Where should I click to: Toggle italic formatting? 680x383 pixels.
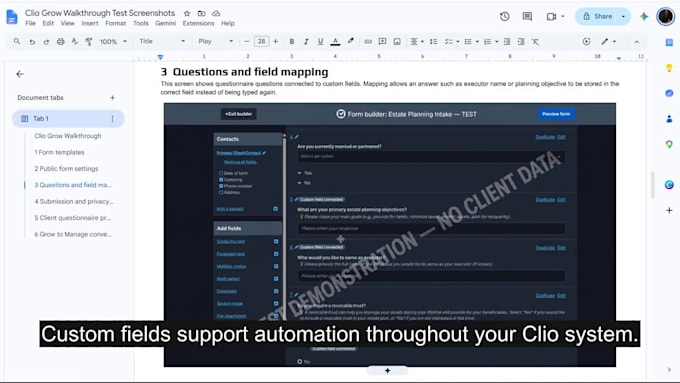click(x=306, y=42)
